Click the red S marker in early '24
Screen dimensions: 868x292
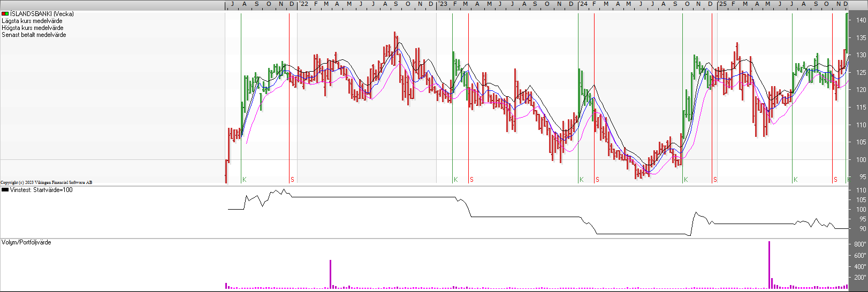click(597, 180)
